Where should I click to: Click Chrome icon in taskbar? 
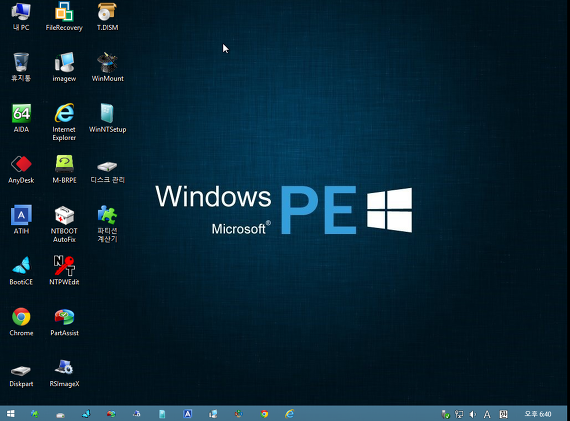pyautogui.click(x=264, y=414)
